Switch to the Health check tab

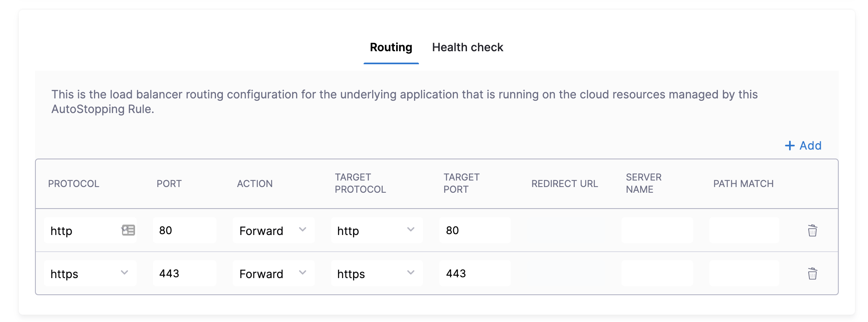pos(467,48)
